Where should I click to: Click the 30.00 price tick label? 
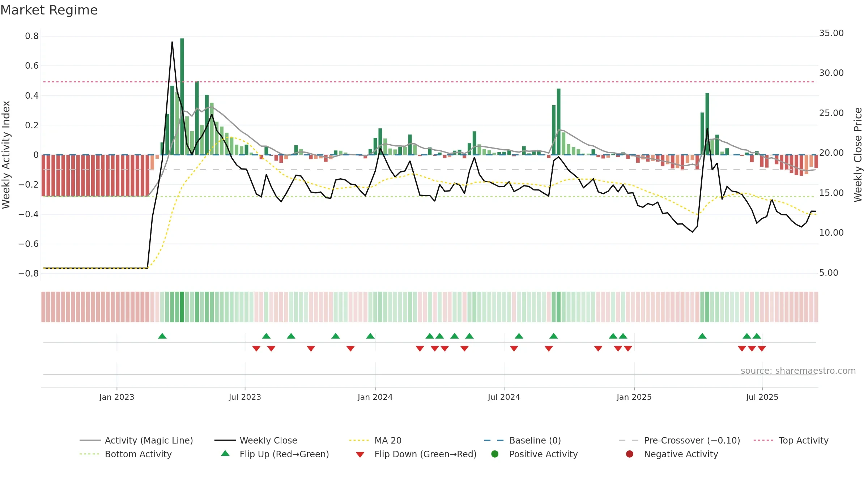831,73
